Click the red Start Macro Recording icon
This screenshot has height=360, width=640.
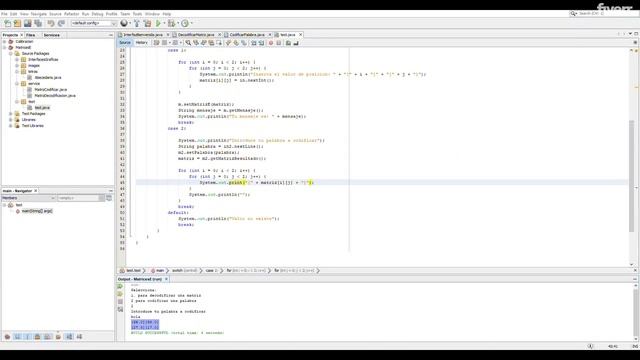click(x=271, y=43)
